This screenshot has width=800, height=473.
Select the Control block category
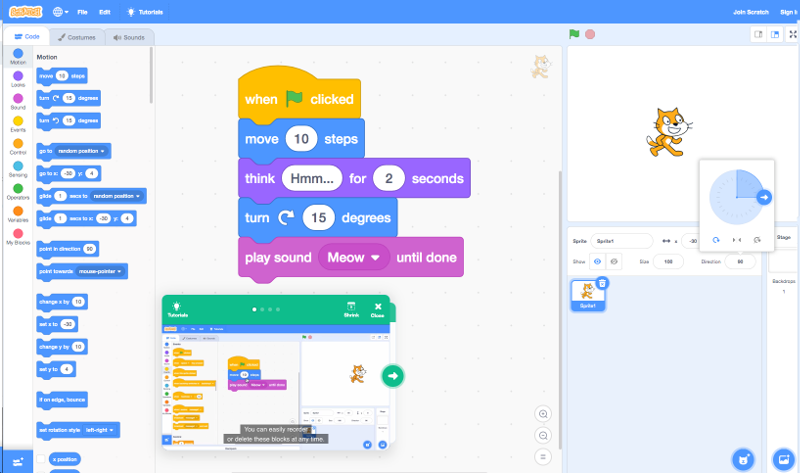coord(18,146)
